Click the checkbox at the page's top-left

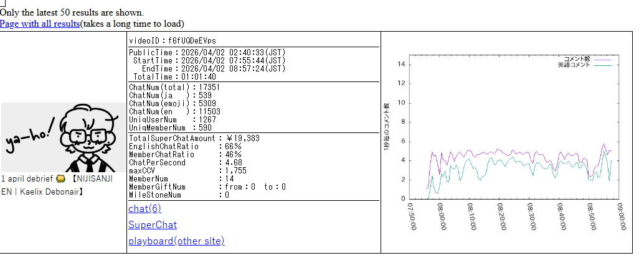coord(2,3)
